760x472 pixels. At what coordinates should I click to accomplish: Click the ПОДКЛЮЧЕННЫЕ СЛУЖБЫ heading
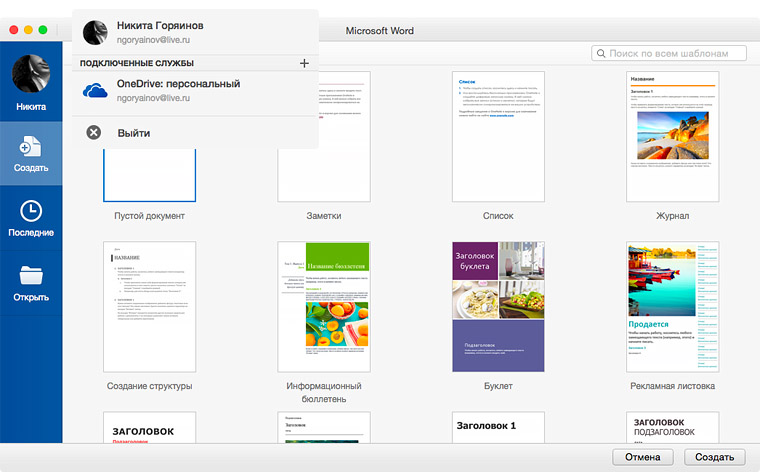(137, 63)
